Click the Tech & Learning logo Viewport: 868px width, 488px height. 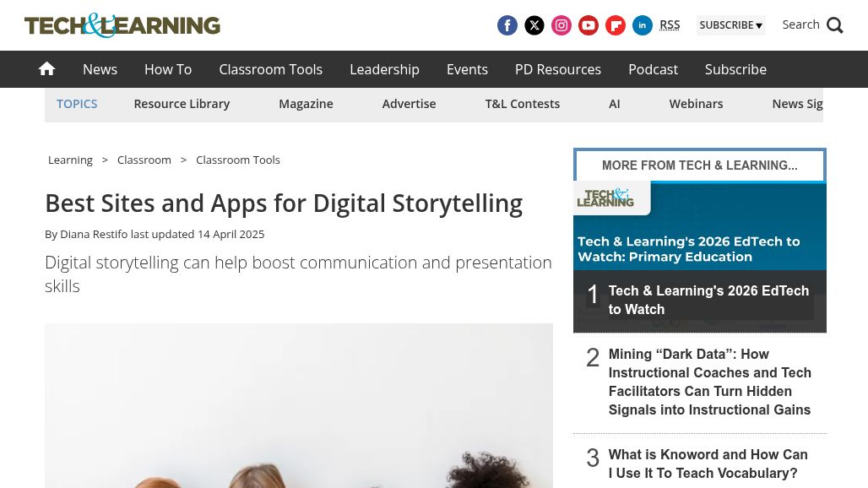tap(122, 25)
